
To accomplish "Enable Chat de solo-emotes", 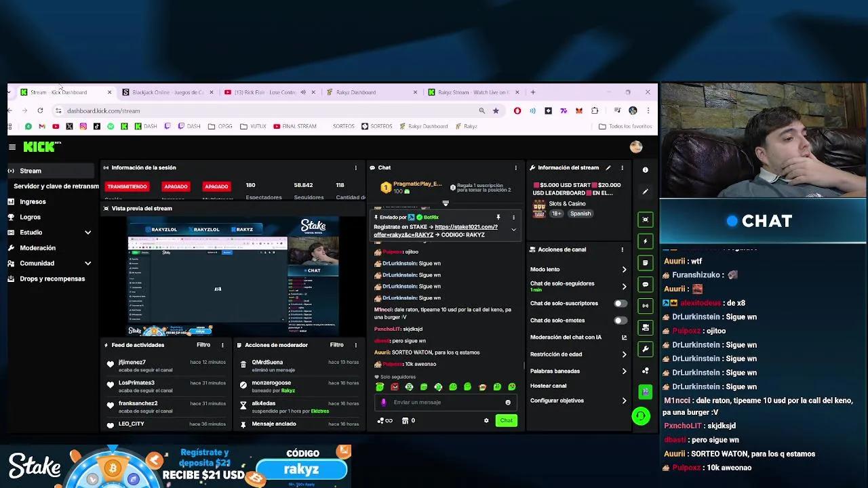I will pyautogui.click(x=620, y=320).
